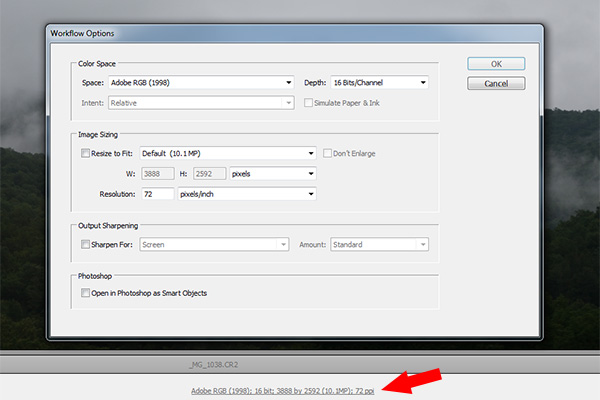600x400 pixels.
Task: Click the width field showing 3888
Action: pyautogui.click(x=158, y=174)
